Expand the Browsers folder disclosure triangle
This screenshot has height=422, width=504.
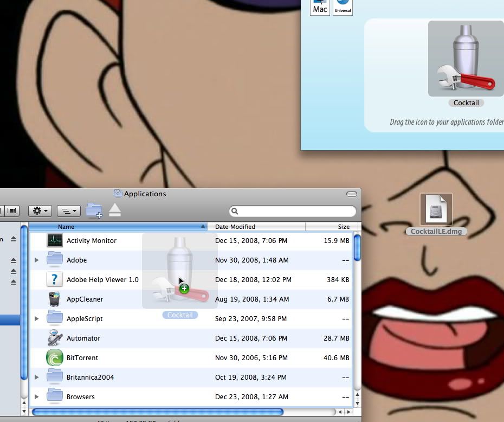pos(37,397)
